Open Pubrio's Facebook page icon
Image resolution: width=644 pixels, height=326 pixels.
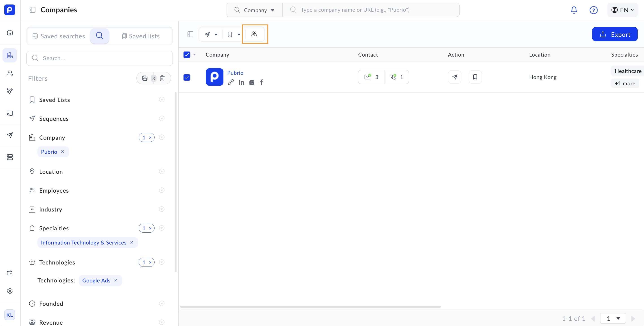(x=262, y=82)
